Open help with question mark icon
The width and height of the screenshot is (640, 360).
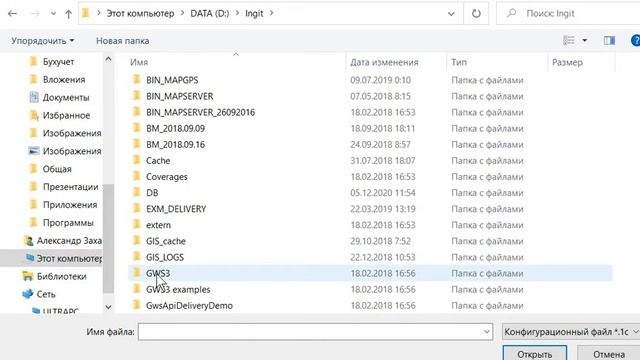(636, 40)
